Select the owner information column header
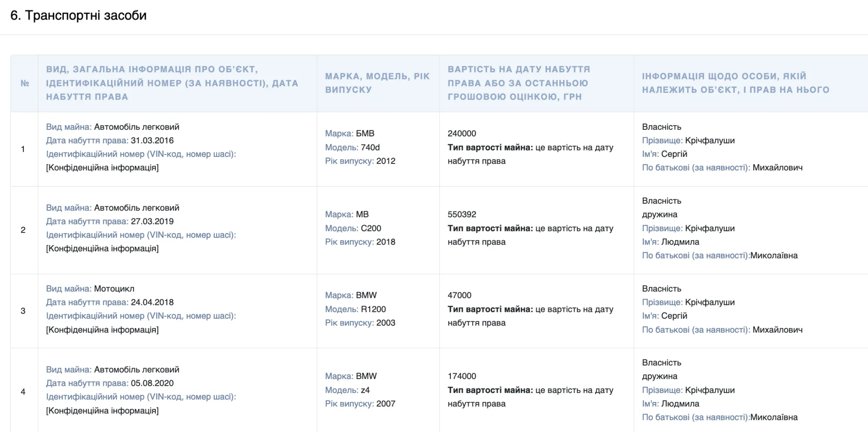The height and width of the screenshot is (432, 868). point(736,83)
